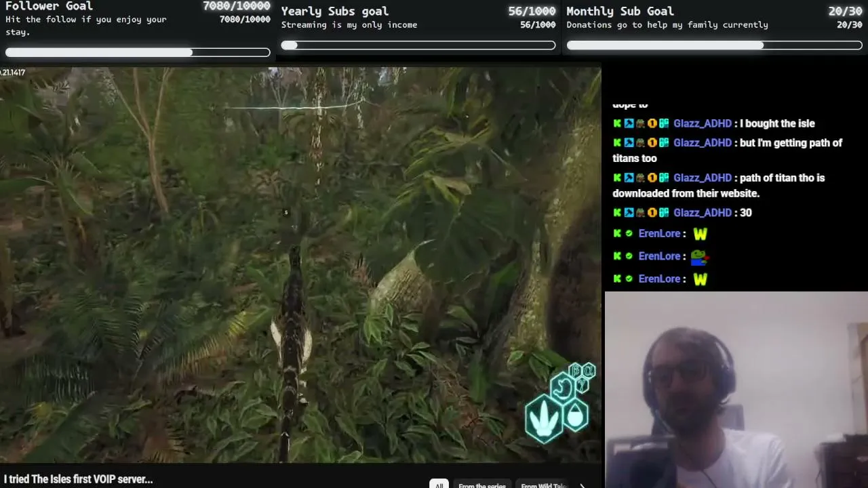The height and width of the screenshot is (488, 868).
Task: Click the Monthly Sub Goal progress bar
Action: 715,45
